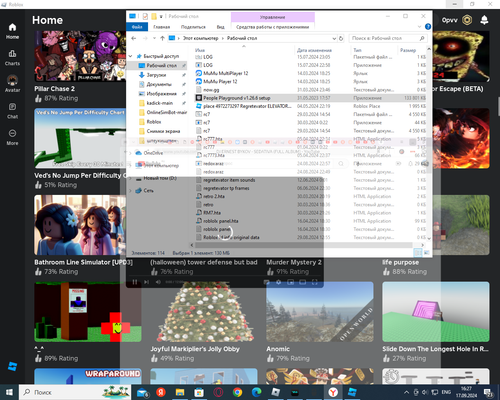Click the More icon in the sidebar
Viewport: 500px width, 400px height.
point(12,137)
